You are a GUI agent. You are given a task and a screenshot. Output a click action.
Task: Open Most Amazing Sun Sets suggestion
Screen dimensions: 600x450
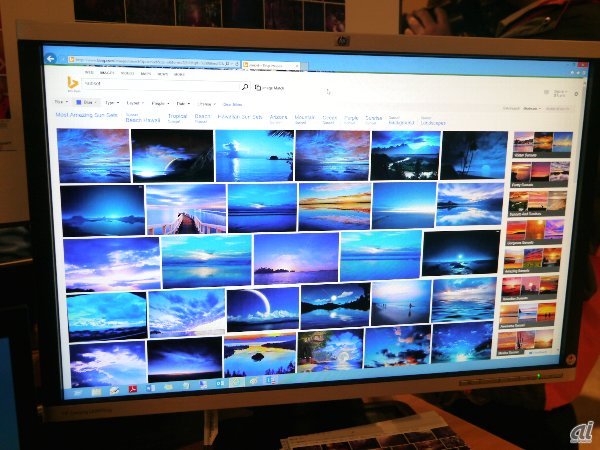click(x=86, y=115)
